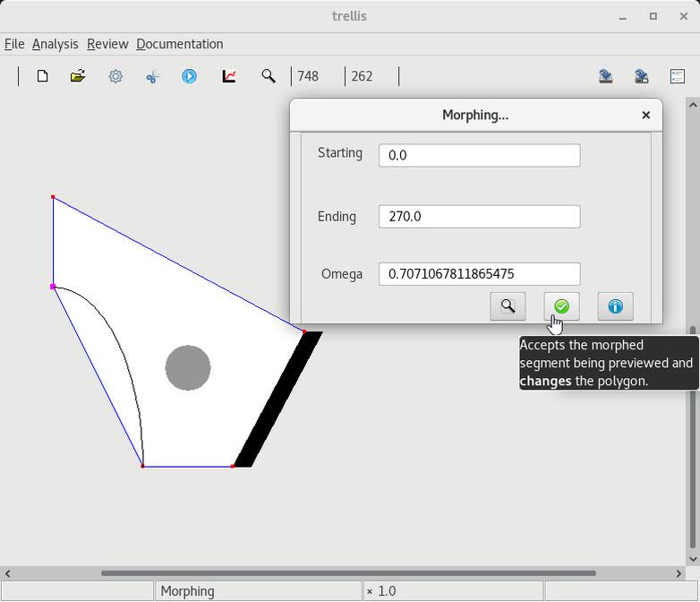This screenshot has width=700, height=602.
Task: Open settings via the gear icon
Action: (115, 76)
